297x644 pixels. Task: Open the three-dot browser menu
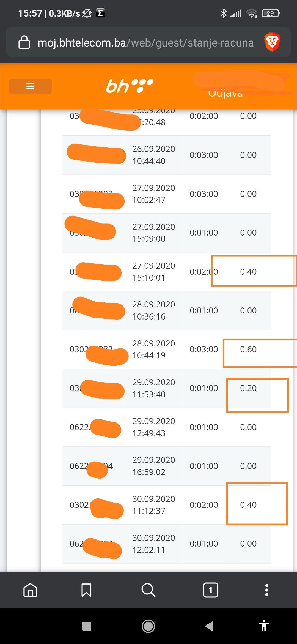pyautogui.click(x=266, y=590)
